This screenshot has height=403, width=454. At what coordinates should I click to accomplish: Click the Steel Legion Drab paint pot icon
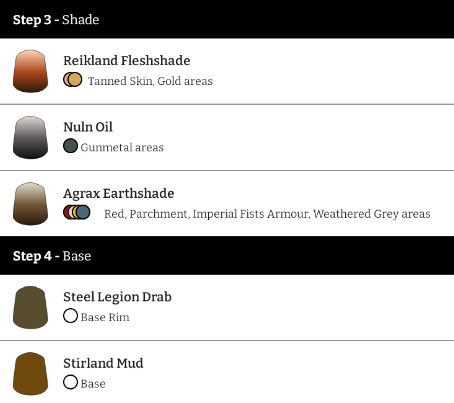(30, 307)
